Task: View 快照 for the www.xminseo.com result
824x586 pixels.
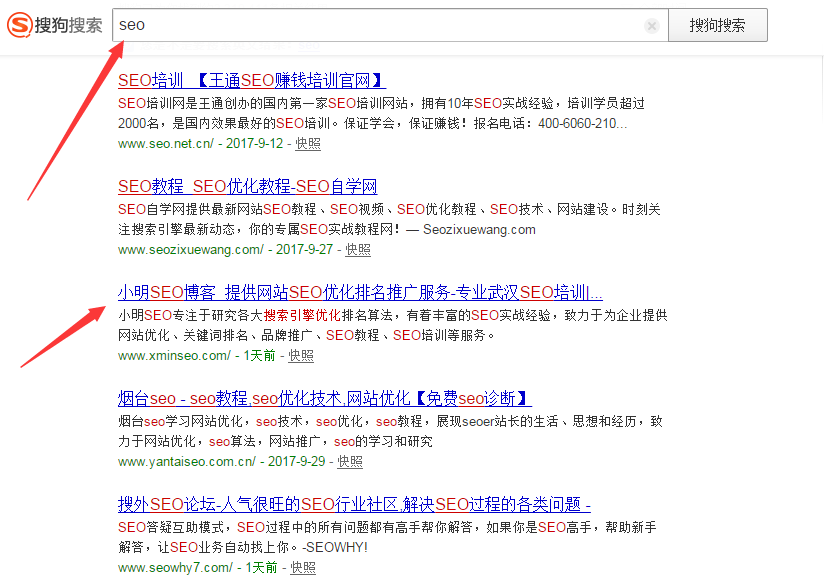Action: (301, 356)
